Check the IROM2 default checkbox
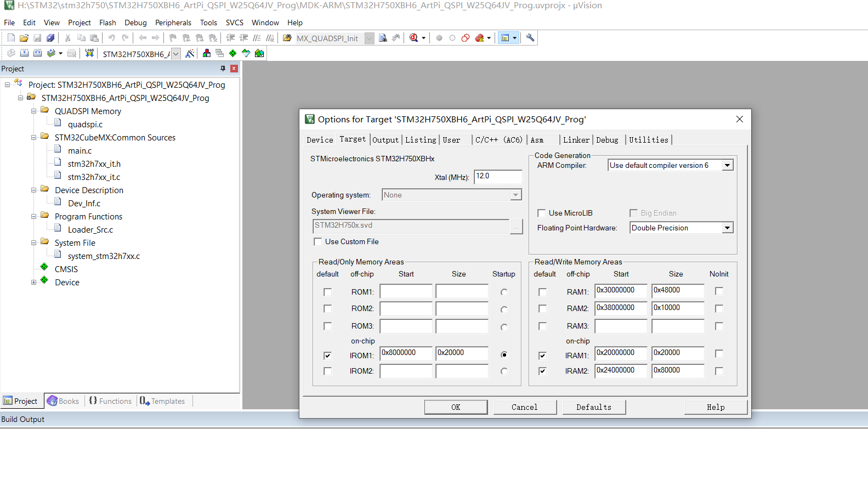 point(327,371)
